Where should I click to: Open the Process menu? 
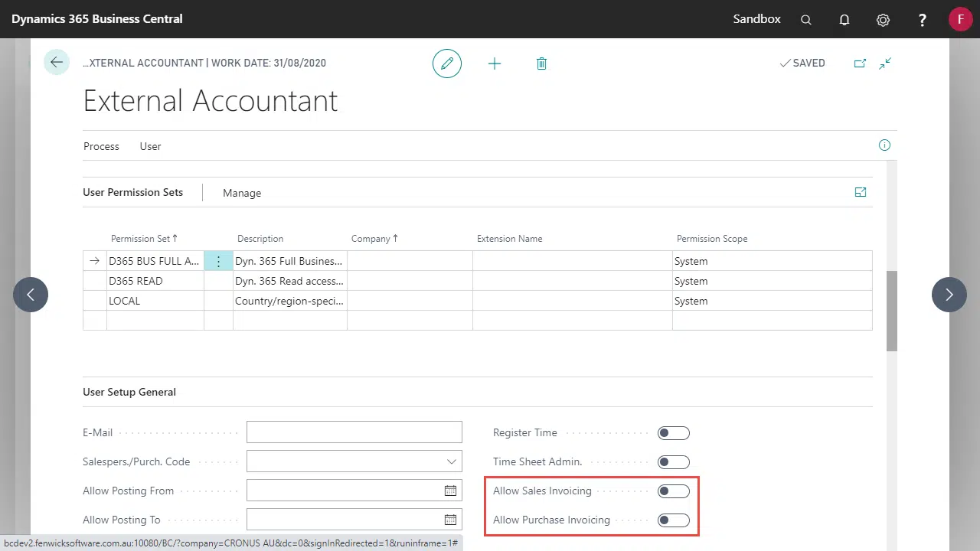101,146
